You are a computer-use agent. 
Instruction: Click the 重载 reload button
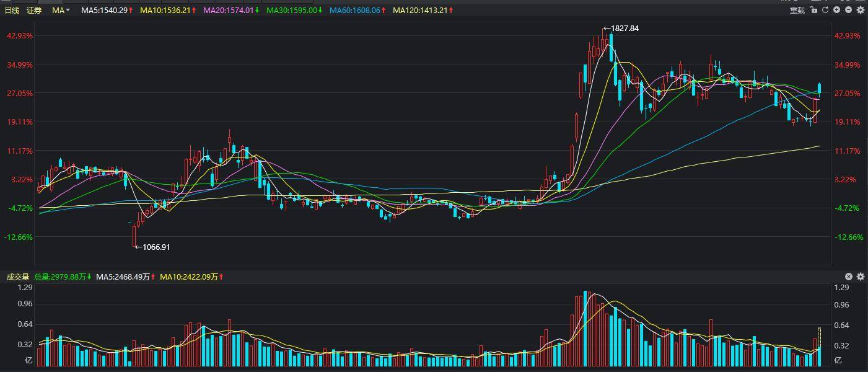coord(797,11)
